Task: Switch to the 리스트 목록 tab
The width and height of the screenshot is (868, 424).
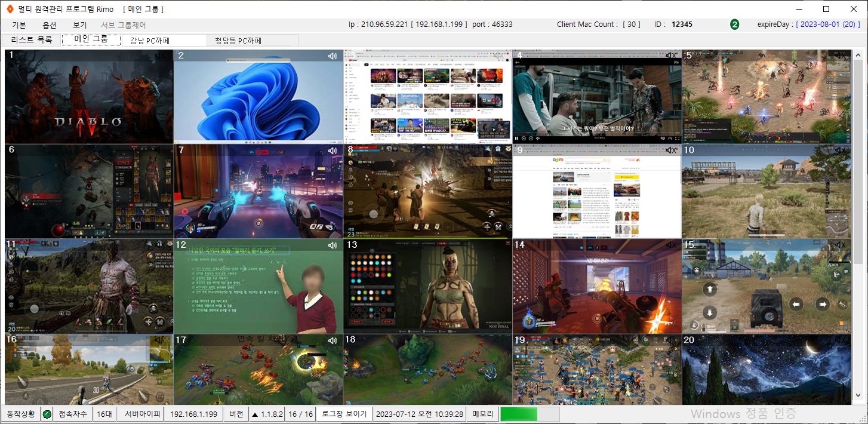Action: [x=32, y=40]
